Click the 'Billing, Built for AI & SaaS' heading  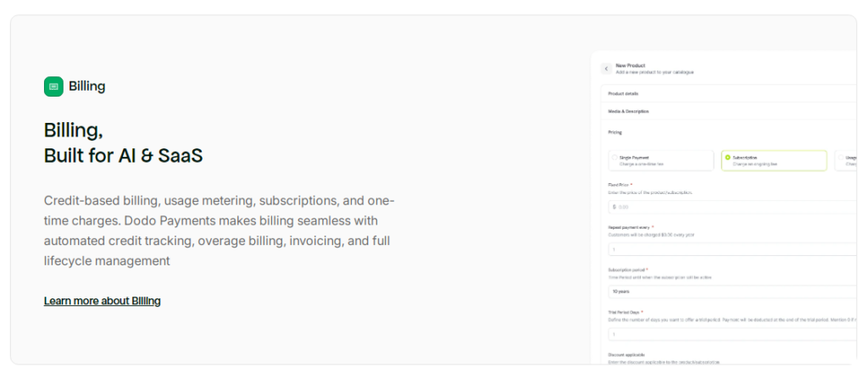pos(123,143)
